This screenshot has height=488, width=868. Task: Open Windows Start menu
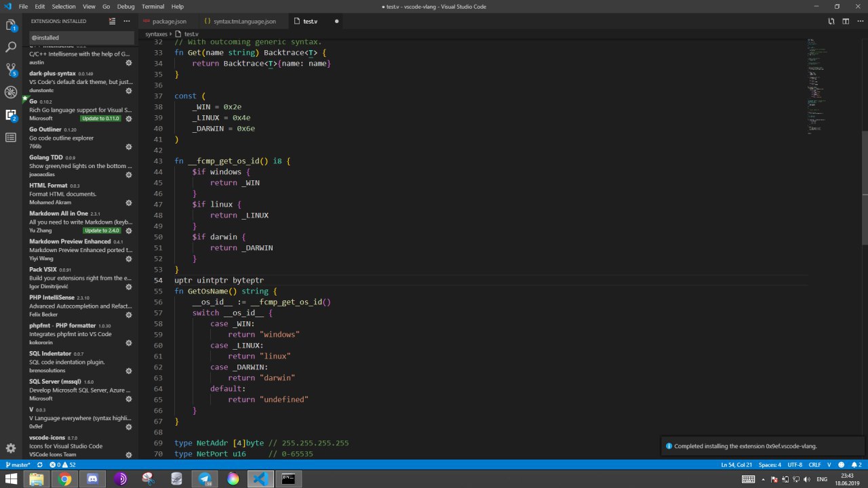click(x=12, y=479)
